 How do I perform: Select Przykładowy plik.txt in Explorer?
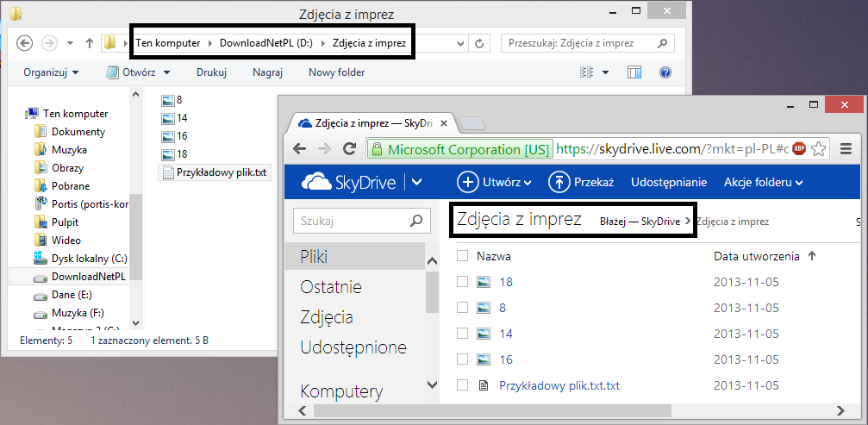point(215,172)
